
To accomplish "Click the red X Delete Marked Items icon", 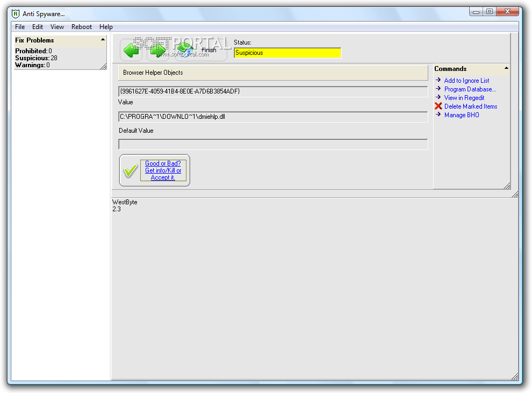I will coord(438,106).
